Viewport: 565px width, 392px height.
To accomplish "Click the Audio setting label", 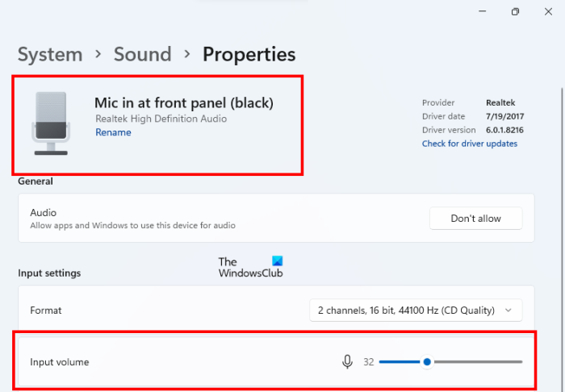I will (43, 212).
